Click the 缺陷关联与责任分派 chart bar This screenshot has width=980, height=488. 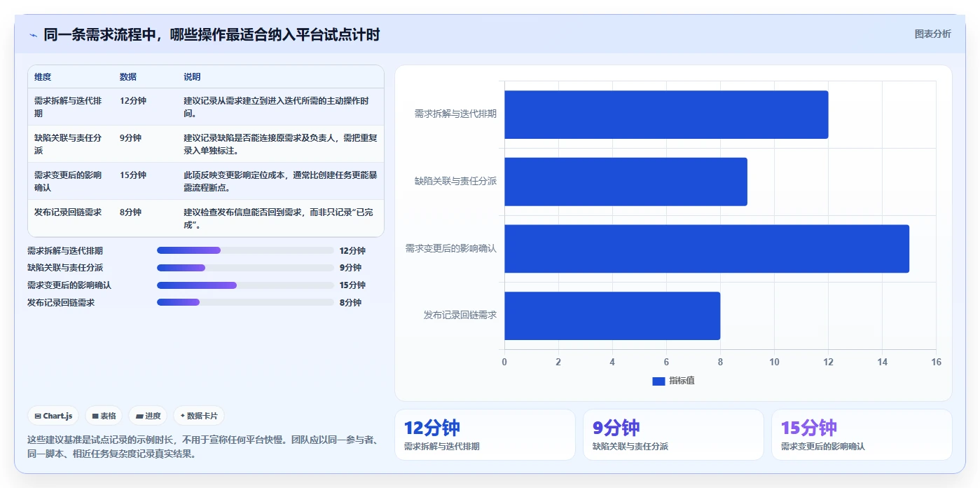[626, 182]
